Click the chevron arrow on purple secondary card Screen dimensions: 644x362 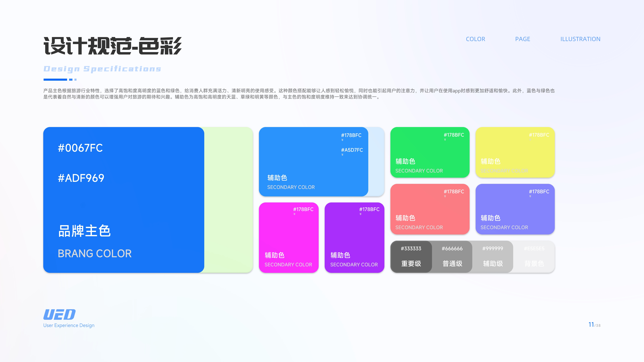(361, 214)
